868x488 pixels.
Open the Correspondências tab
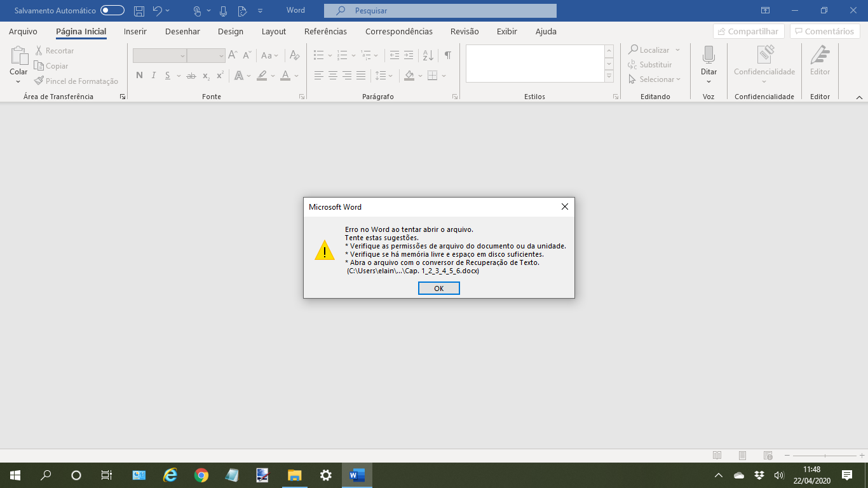[x=399, y=31]
